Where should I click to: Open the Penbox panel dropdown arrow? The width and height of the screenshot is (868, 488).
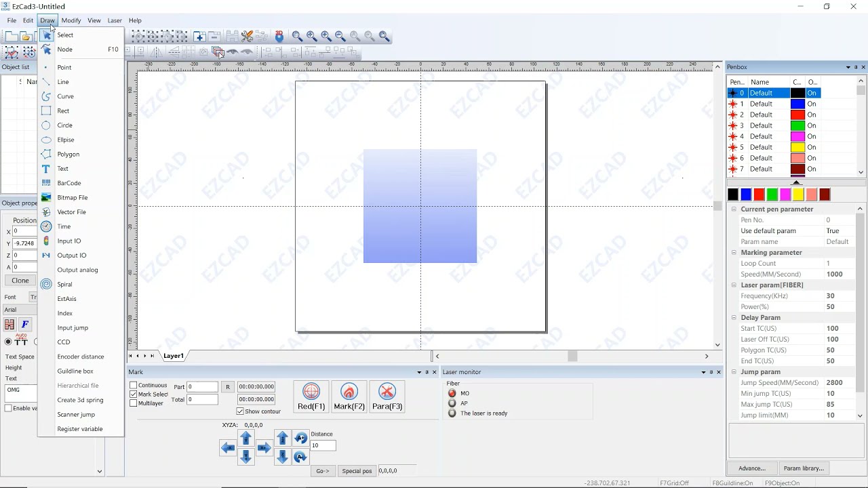click(848, 67)
